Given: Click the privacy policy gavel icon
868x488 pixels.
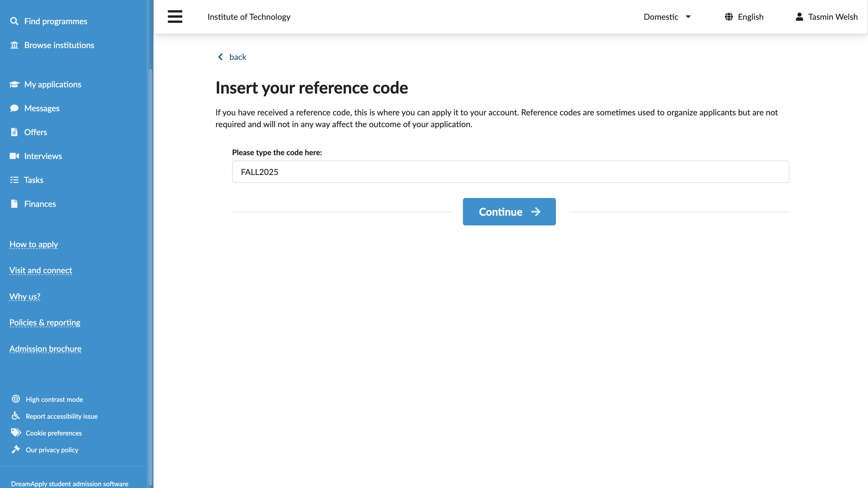Looking at the screenshot, I should click(16, 449).
